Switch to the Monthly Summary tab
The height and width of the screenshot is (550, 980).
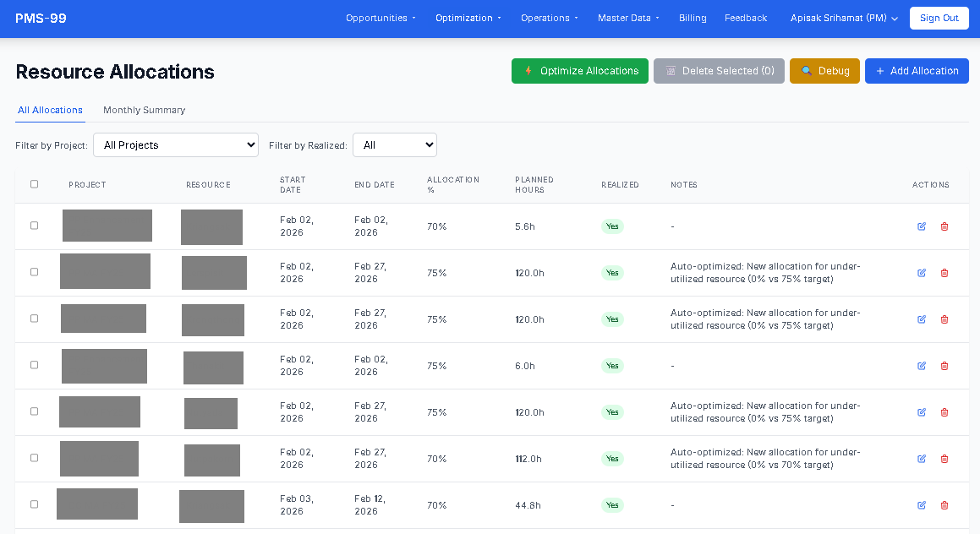(x=144, y=110)
